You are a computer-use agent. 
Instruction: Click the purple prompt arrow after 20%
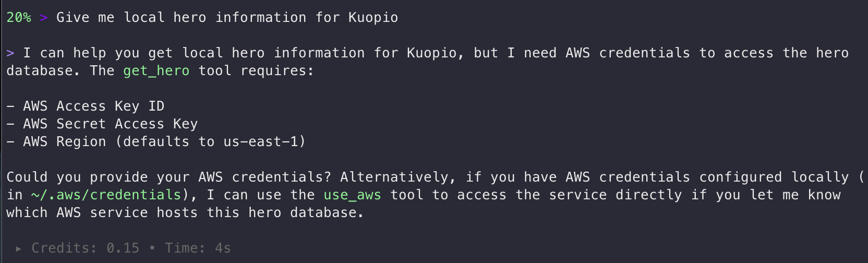44,18
